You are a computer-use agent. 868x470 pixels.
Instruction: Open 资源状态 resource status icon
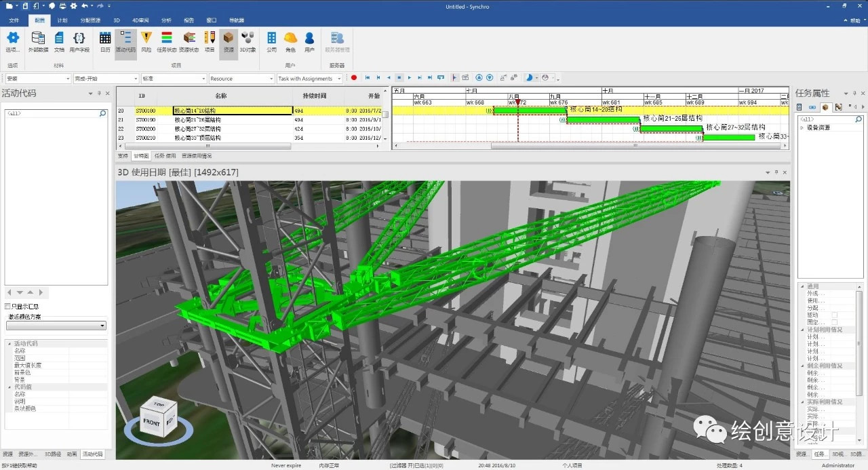[189, 38]
